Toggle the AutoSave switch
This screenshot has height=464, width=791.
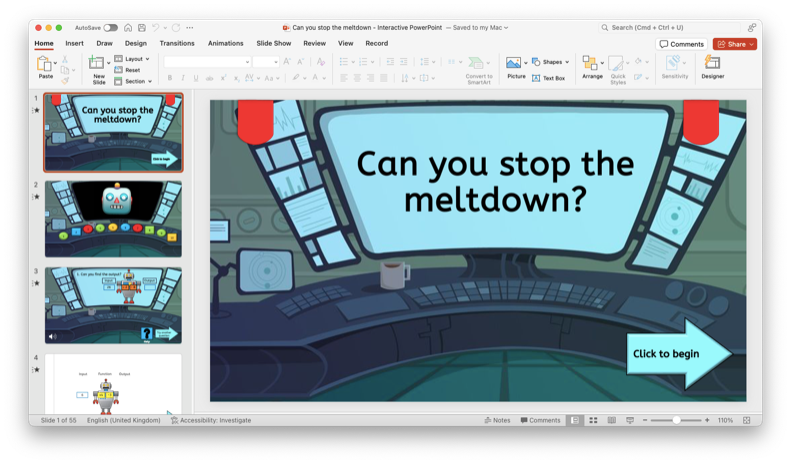tap(110, 28)
